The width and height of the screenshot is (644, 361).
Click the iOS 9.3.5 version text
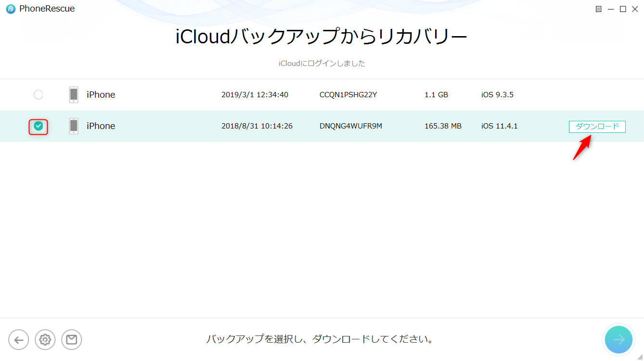pos(497,95)
